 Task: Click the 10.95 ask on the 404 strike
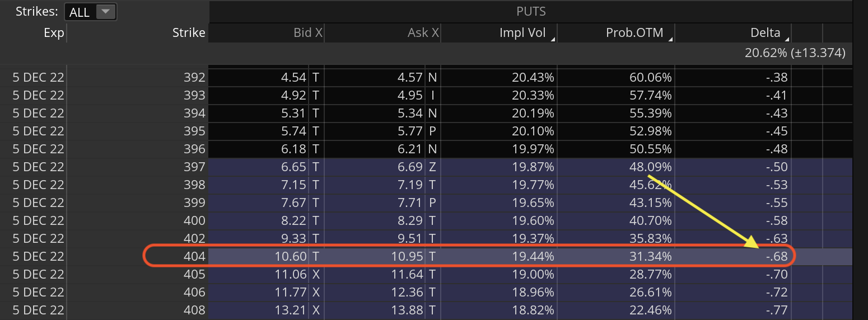click(x=408, y=257)
